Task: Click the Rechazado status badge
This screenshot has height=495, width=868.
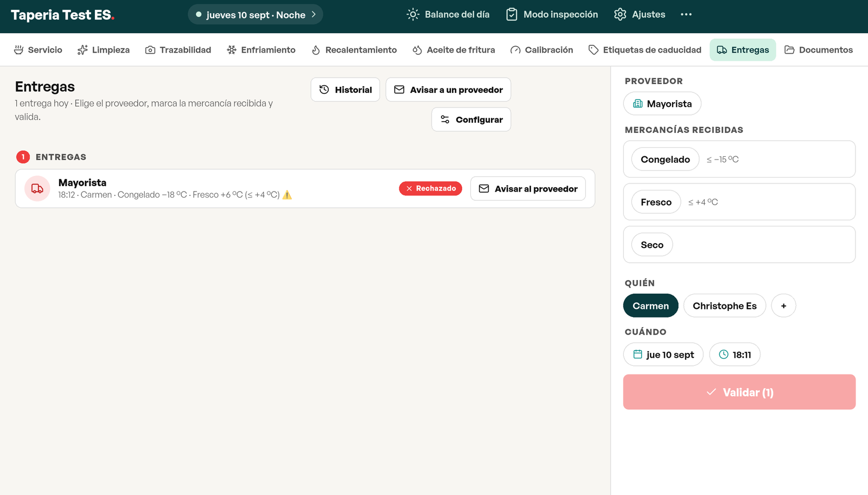Action: [431, 188]
